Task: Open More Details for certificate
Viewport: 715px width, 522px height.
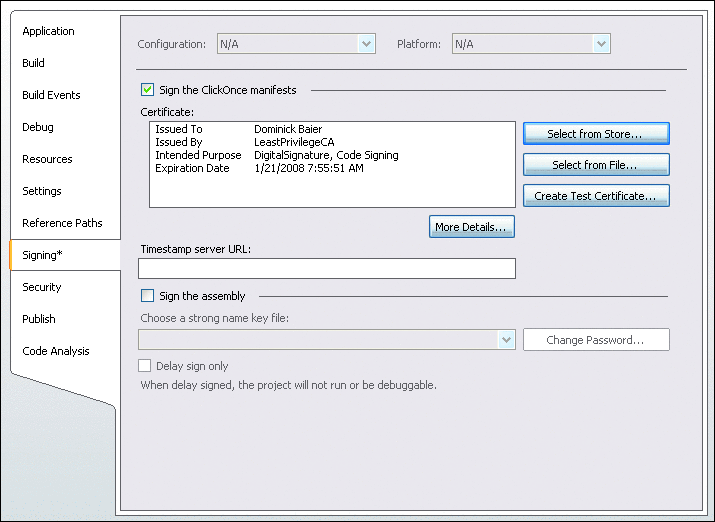Action: click(472, 227)
